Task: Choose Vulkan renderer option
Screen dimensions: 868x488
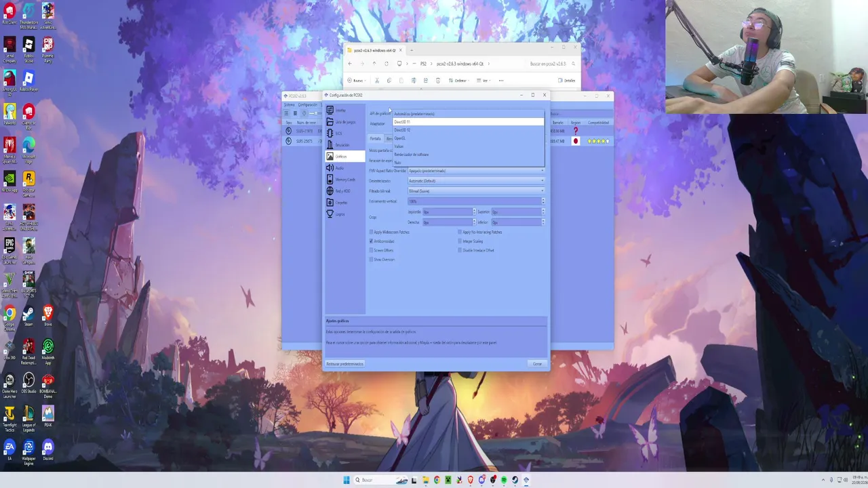Action: 469,146
